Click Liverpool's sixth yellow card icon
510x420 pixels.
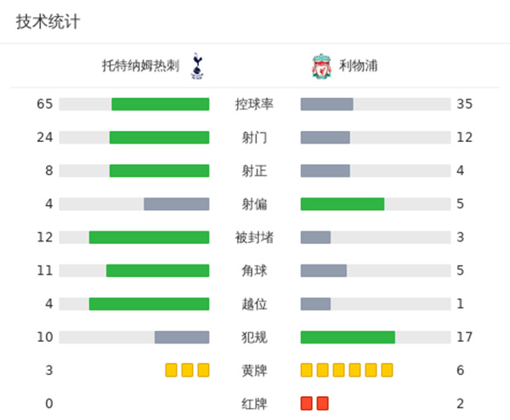[387, 370]
